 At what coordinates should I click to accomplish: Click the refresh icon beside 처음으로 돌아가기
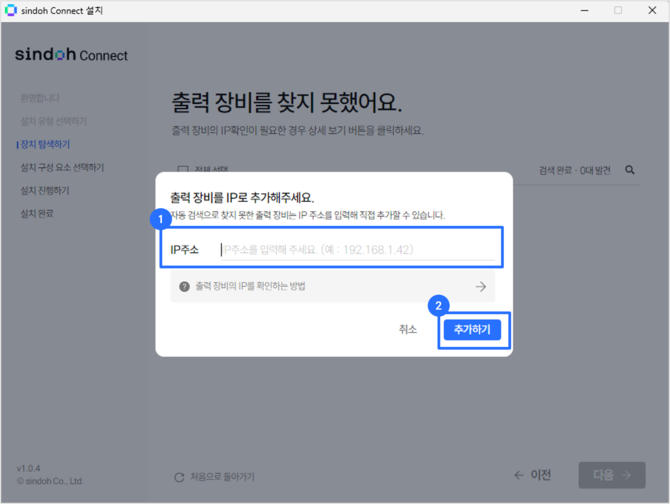click(x=179, y=477)
